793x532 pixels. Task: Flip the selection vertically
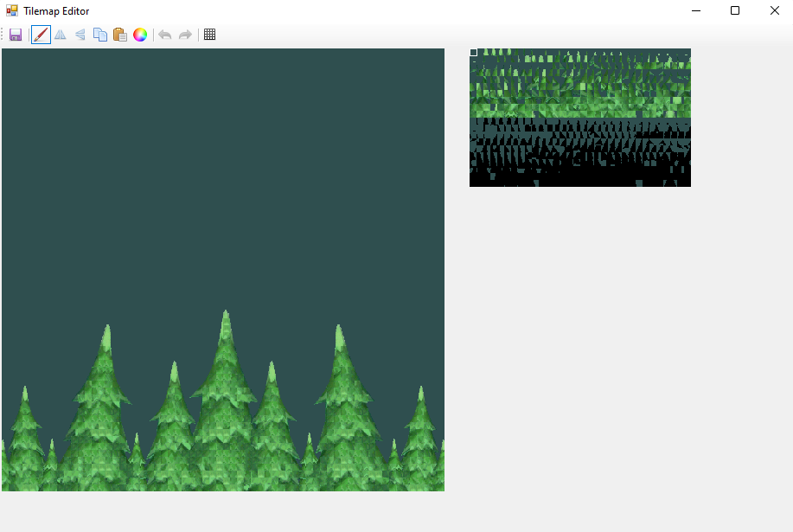point(80,35)
